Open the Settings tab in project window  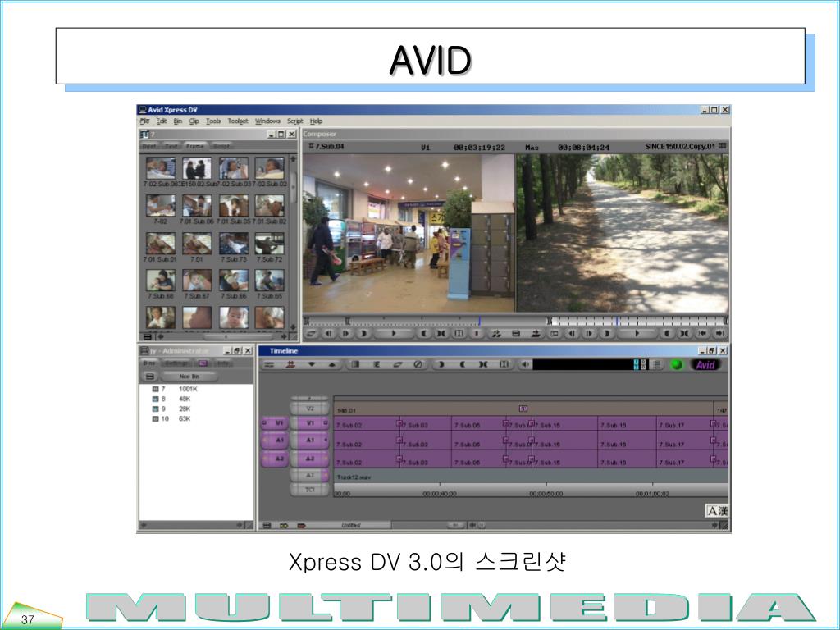click(x=176, y=363)
